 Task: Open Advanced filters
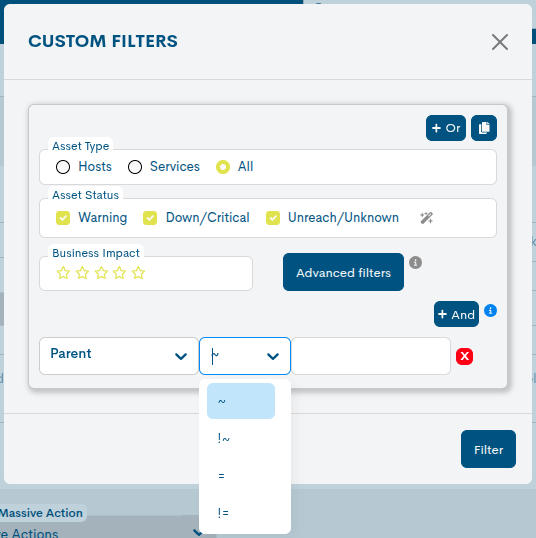343,272
